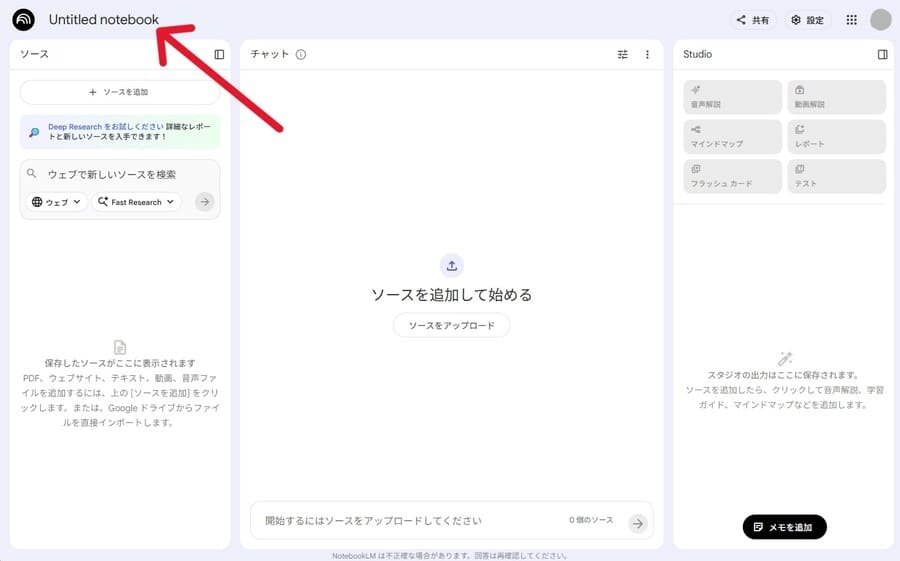Select the テスト tile in Studio
The width and height of the screenshot is (900, 561).
point(836,176)
